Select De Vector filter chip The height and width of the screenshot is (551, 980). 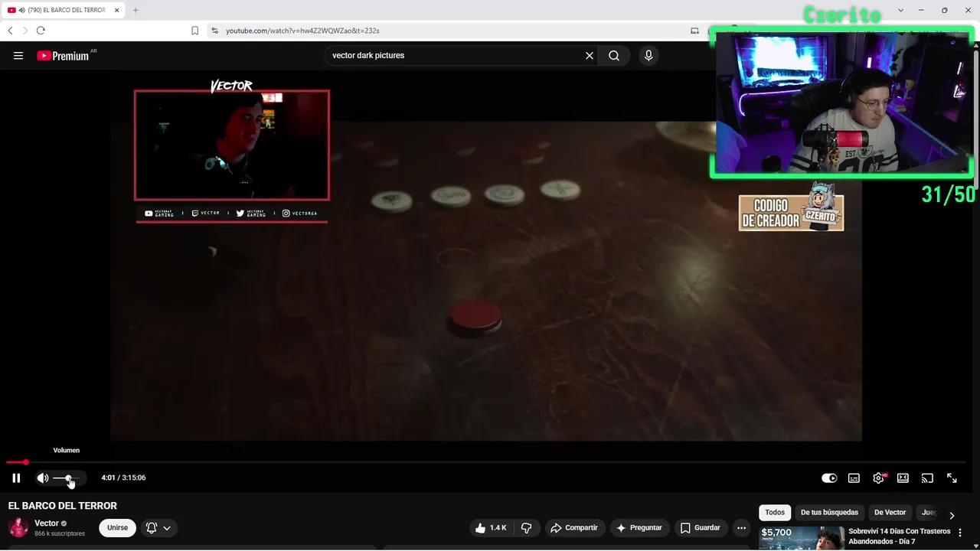[x=890, y=513]
